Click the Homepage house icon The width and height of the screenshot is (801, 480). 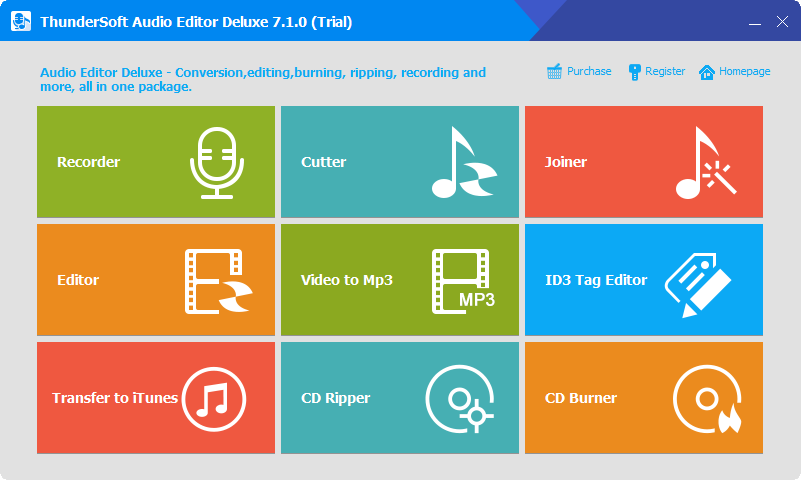(706, 72)
